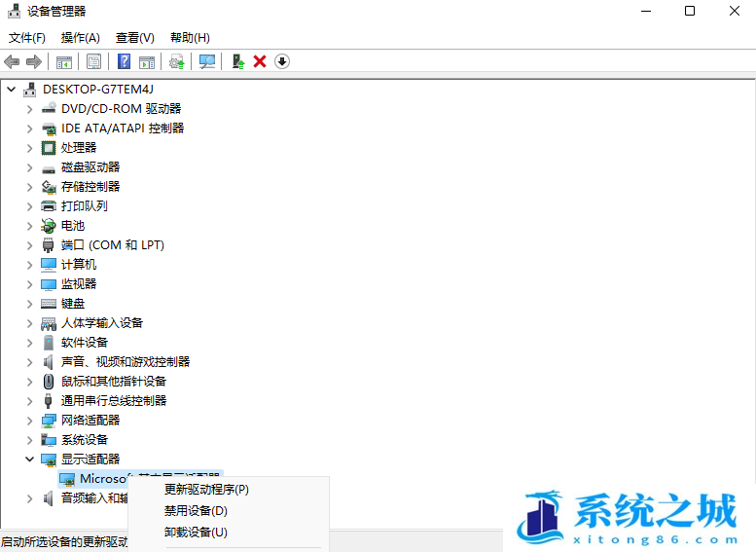
Task: Expand the DVD/CD-ROM 驱动器 node
Action: [x=30, y=109]
